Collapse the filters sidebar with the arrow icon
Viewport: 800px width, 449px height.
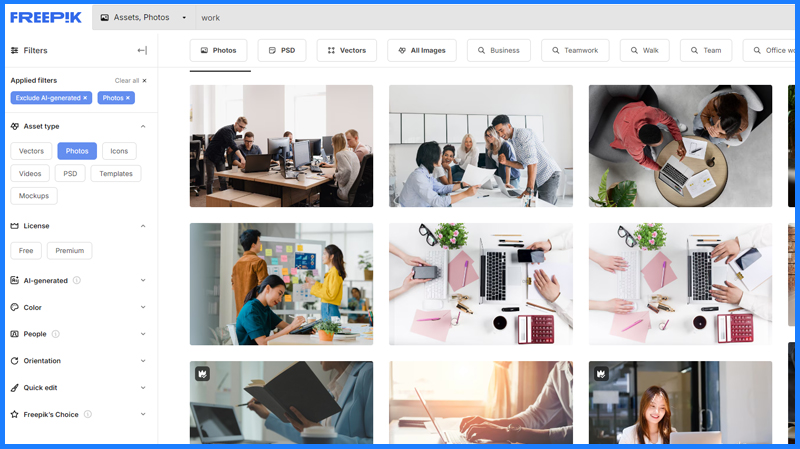(x=142, y=51)
